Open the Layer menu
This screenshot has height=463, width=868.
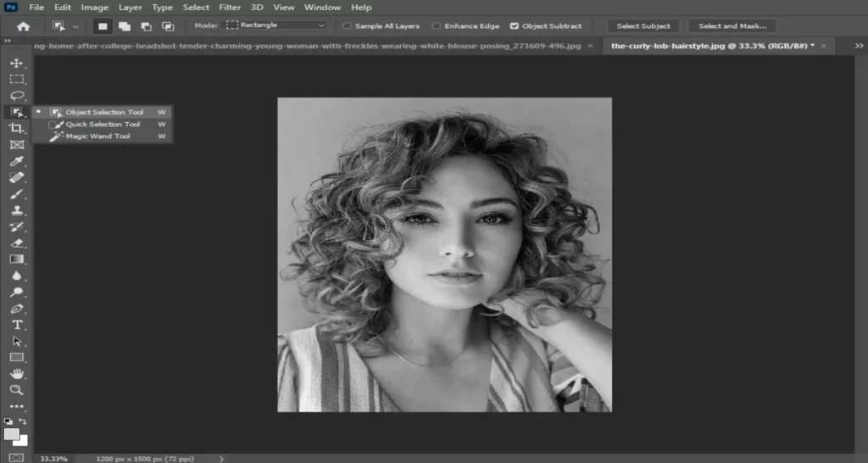(130, 7)
